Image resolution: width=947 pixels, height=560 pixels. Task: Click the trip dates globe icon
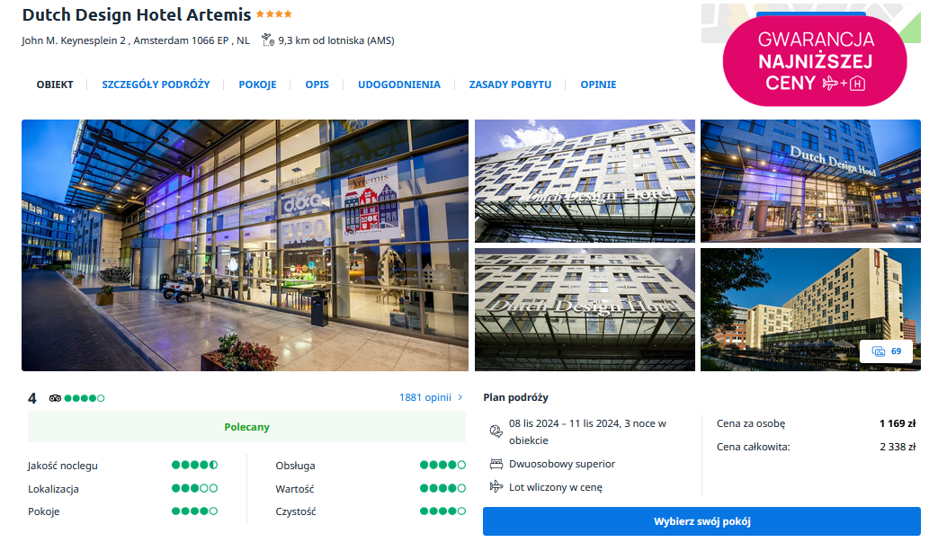click(496, 431)
